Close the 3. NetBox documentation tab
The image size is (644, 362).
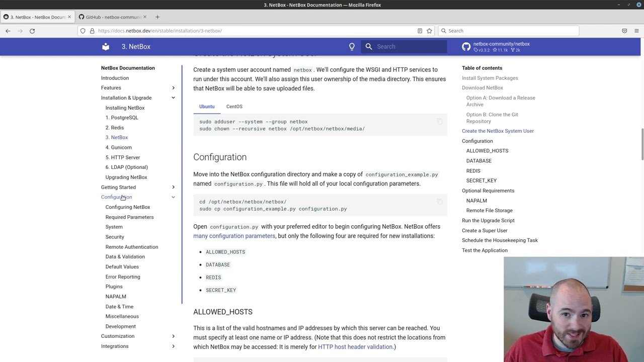[69, 17]
